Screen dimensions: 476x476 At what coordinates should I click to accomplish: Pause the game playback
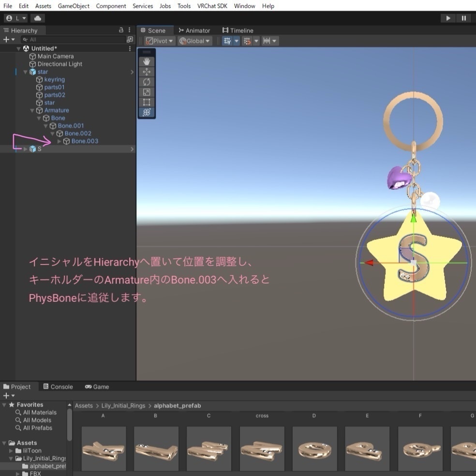(463, 17)
